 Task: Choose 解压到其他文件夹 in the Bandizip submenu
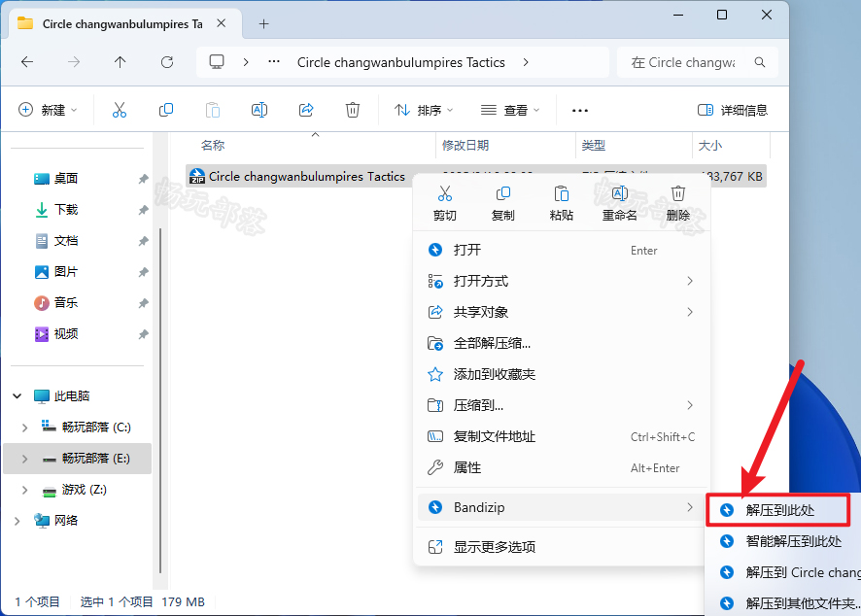[x=784, y=603]
